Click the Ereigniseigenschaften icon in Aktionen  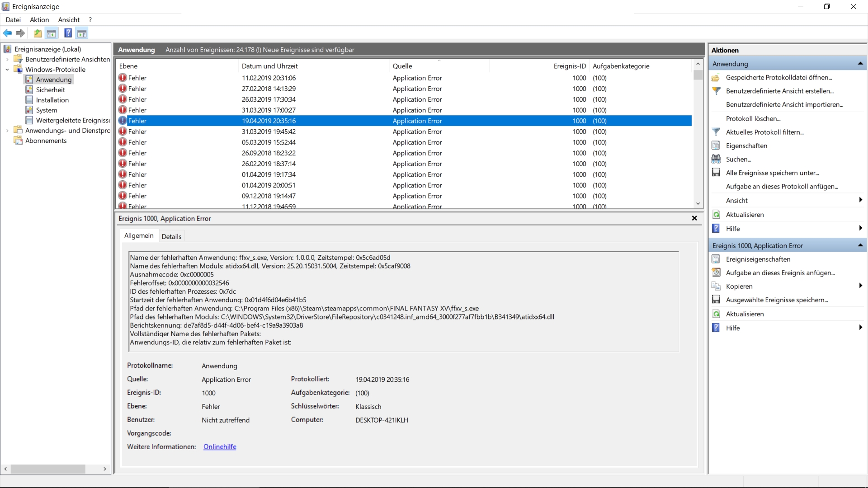(716, 259)
